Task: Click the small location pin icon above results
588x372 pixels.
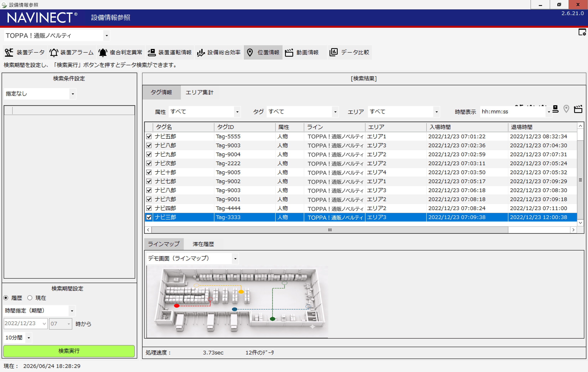Action: point(566,109)
